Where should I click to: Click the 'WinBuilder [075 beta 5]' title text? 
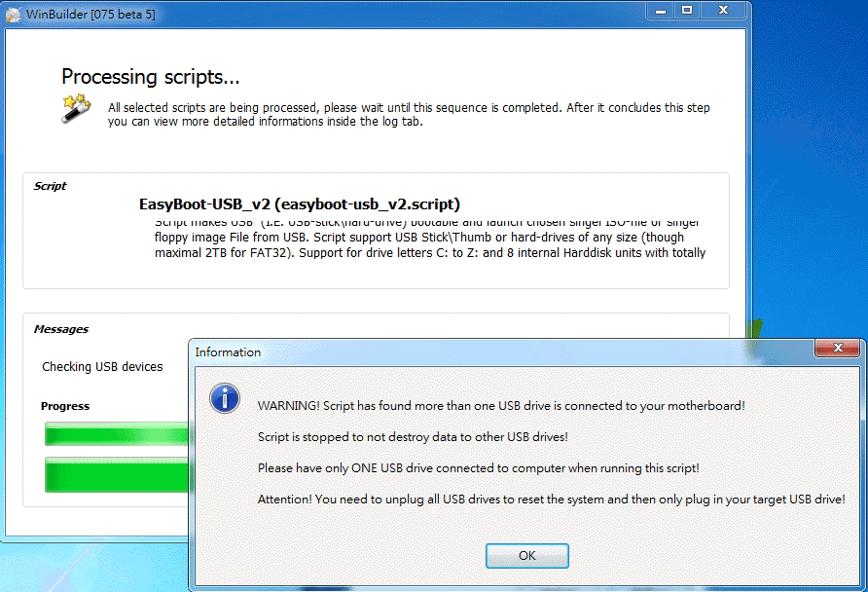pos(90,15)
